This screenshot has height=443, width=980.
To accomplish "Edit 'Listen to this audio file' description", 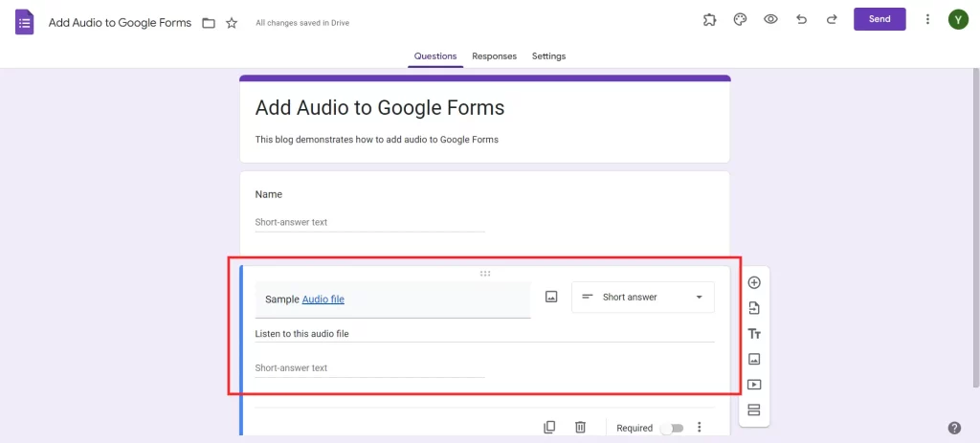I will click(x=485, y=334).
